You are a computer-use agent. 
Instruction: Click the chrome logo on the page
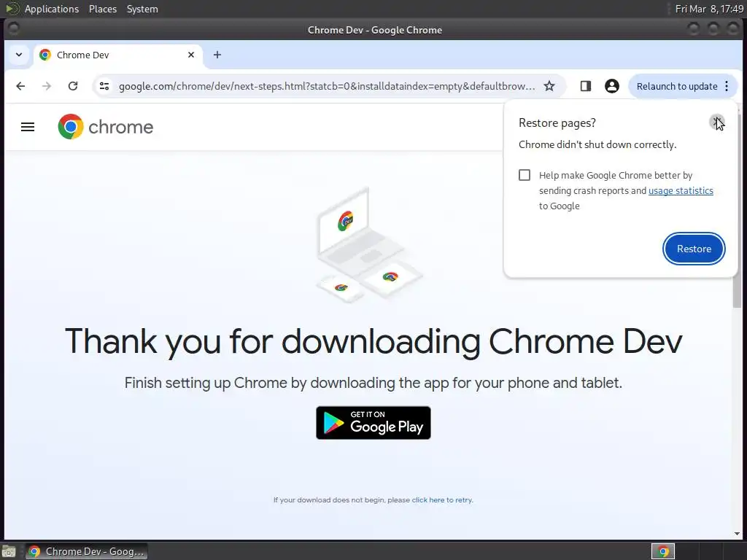pyautogui.click(x=105, y=127)
